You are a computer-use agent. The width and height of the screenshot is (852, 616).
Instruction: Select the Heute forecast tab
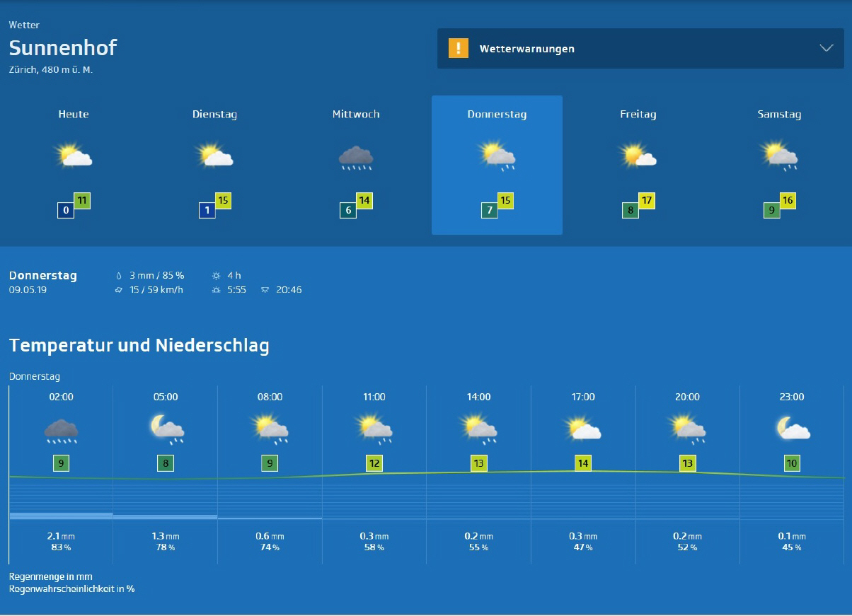point(74,115)
